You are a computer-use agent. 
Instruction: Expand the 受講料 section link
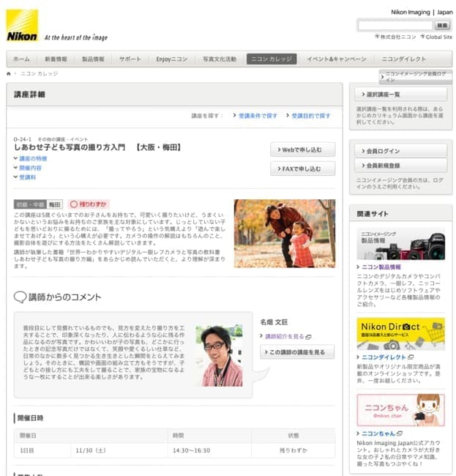coord(27,177)
